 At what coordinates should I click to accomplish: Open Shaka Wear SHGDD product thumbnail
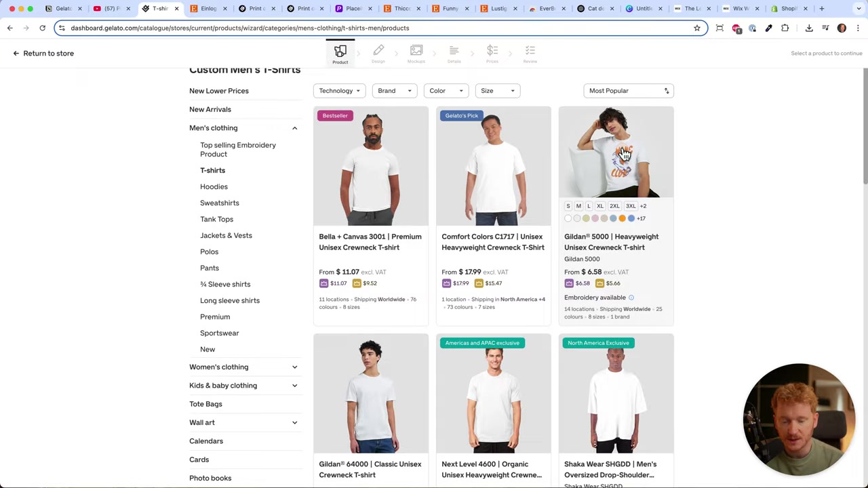[x=616, y=394]
